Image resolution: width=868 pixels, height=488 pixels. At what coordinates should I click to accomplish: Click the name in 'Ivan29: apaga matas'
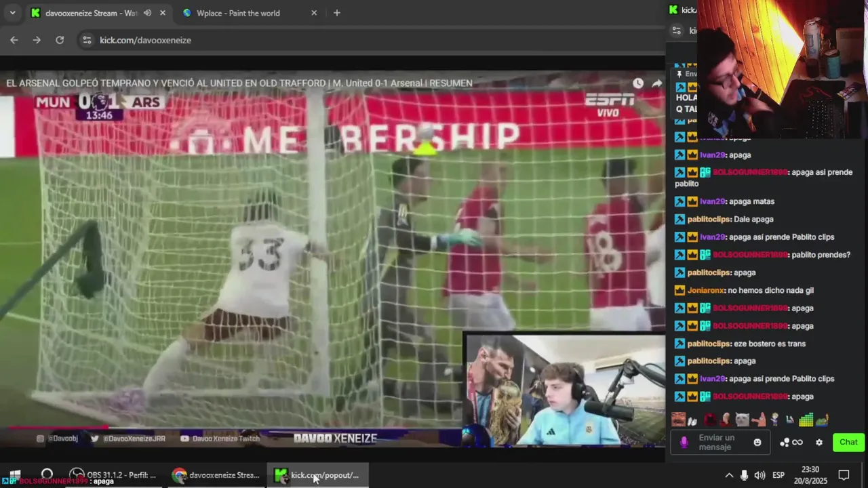pyautogui.click(x=712, y=201)
